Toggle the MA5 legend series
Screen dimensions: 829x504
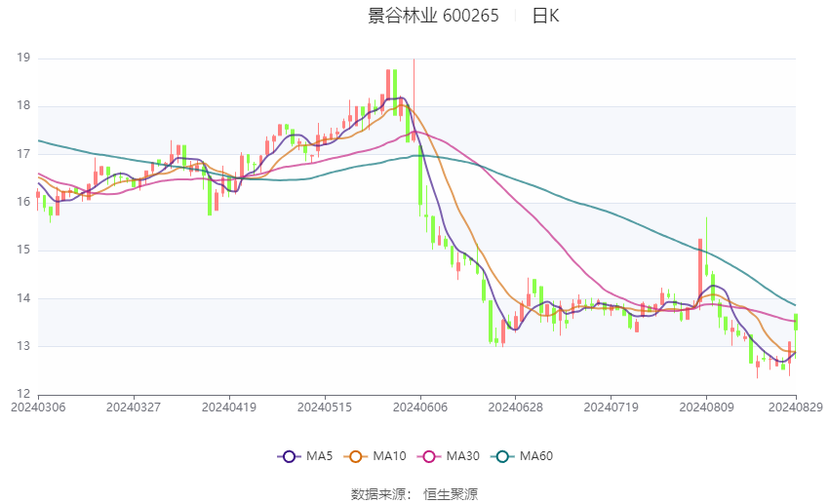coord(305,456)
